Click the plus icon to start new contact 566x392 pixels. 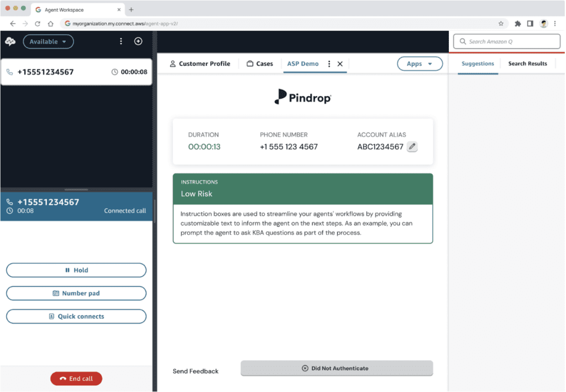[138, 41]
